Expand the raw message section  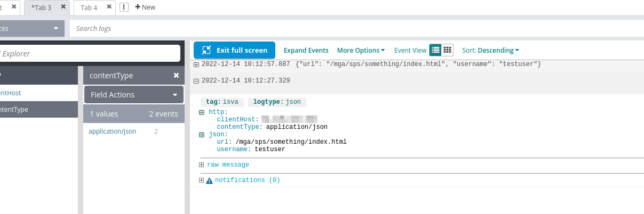pos(202,165)
